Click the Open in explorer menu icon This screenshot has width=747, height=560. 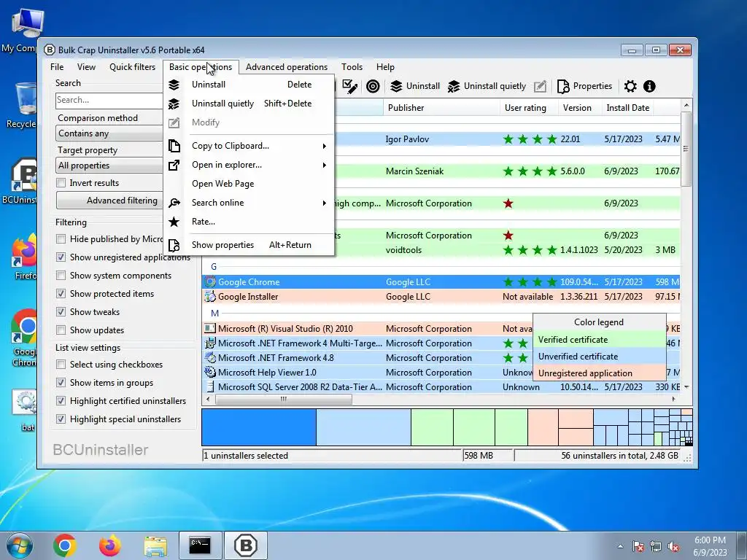pyautogui.click(x=174, y=165)
